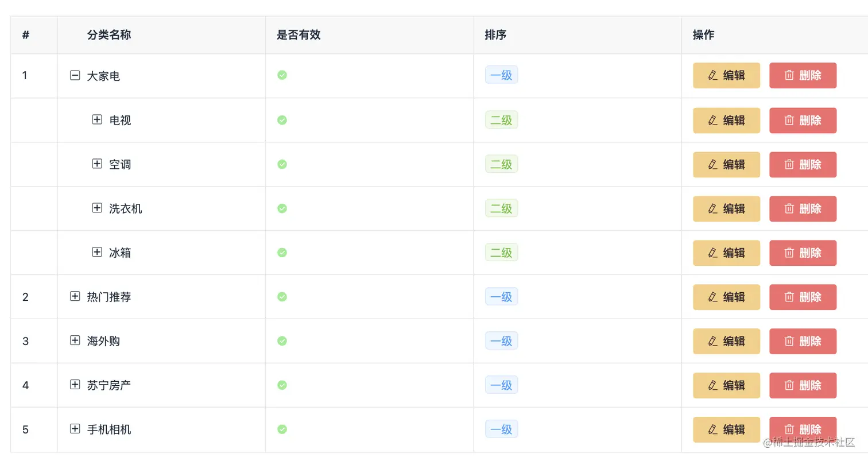Click the green status icon for 苏宁房产

coord(282,385)
